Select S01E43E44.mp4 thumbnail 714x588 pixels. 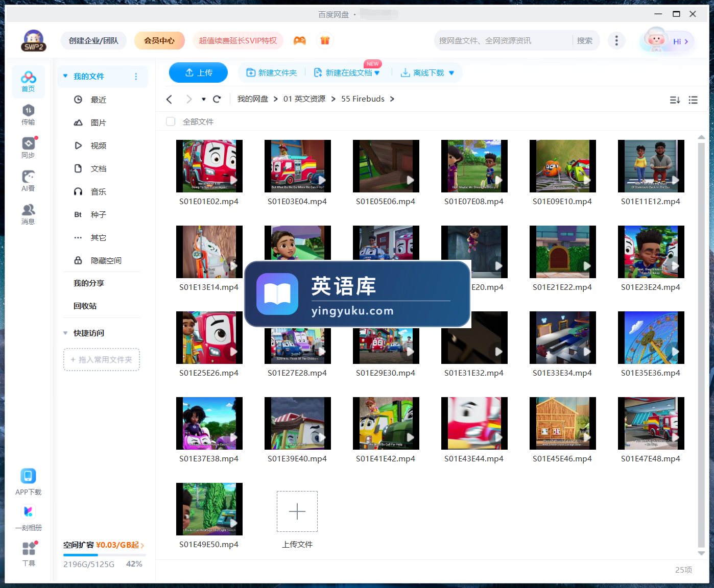pyautogui.click(x=474, y=423)
